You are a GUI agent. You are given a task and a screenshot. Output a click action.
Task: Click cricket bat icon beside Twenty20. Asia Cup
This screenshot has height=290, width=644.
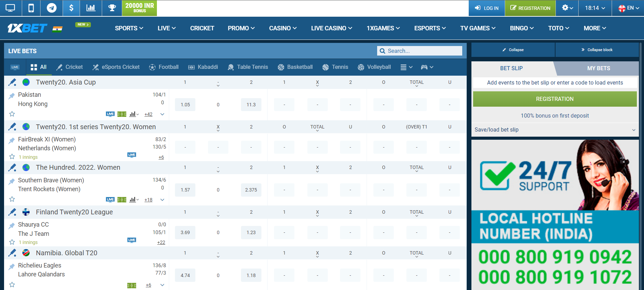12,82
